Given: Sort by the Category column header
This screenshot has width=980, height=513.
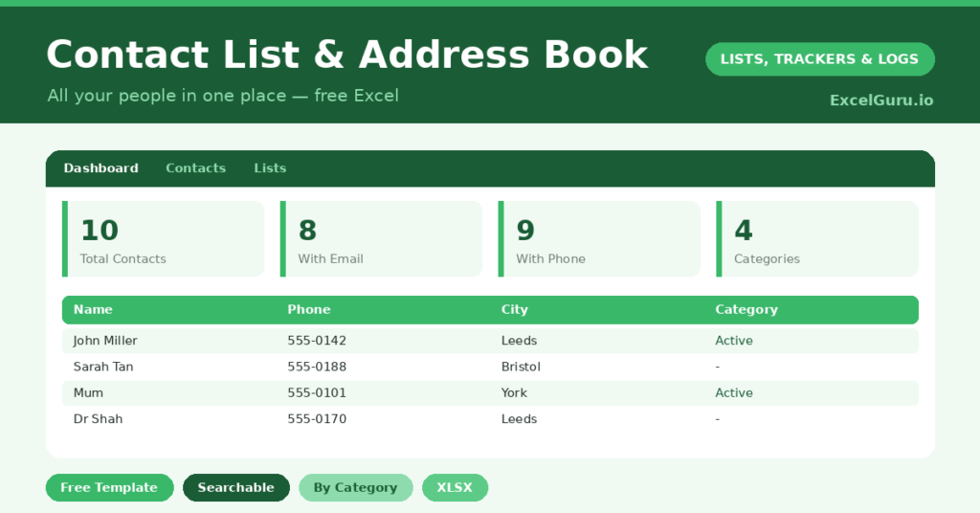Looking at the screenshot, I should tap(746, 310).
